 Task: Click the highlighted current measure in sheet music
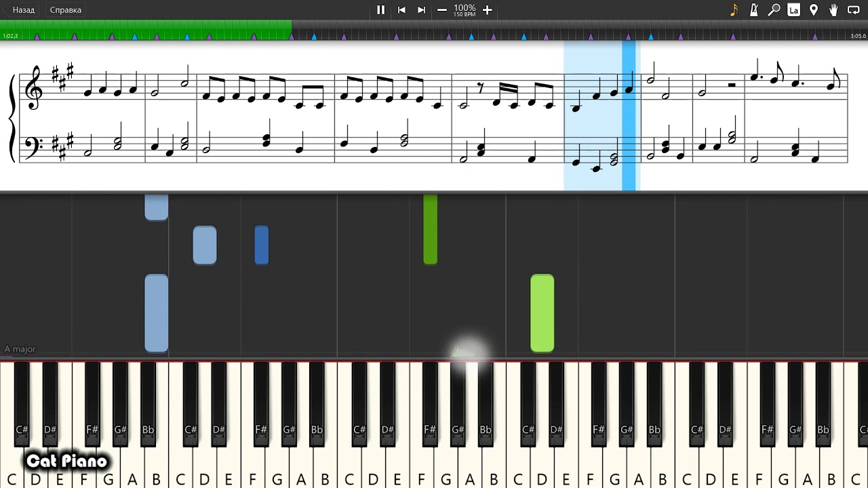click(x=602, y=115)
